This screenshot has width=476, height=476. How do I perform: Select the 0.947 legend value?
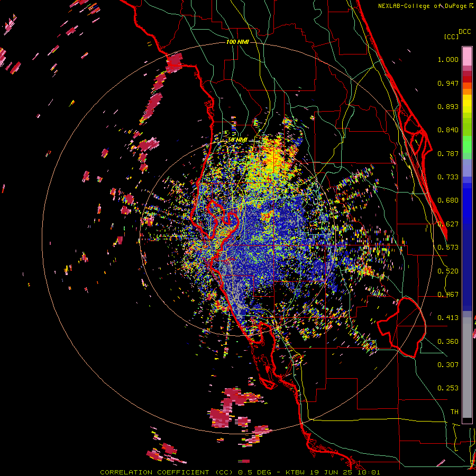[448, 83]
